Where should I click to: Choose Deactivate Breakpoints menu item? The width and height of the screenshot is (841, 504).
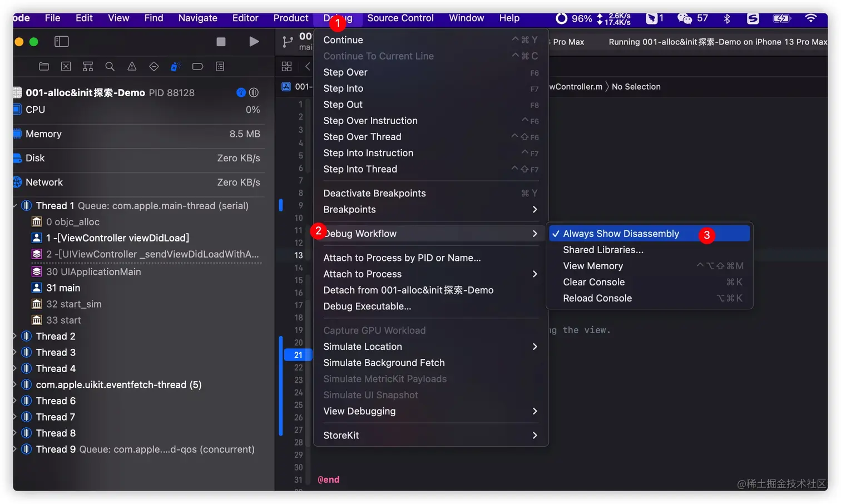pos(431,193)
